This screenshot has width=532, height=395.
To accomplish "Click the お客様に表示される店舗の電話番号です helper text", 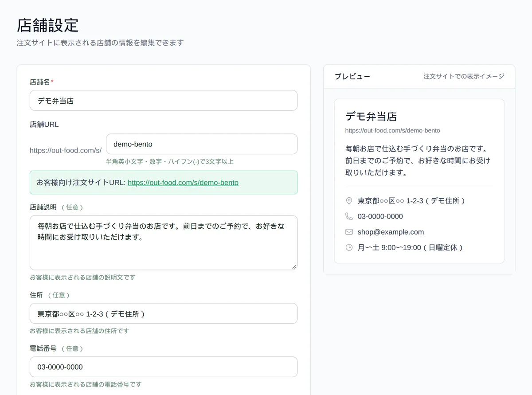I will click(x=86, y=384).
